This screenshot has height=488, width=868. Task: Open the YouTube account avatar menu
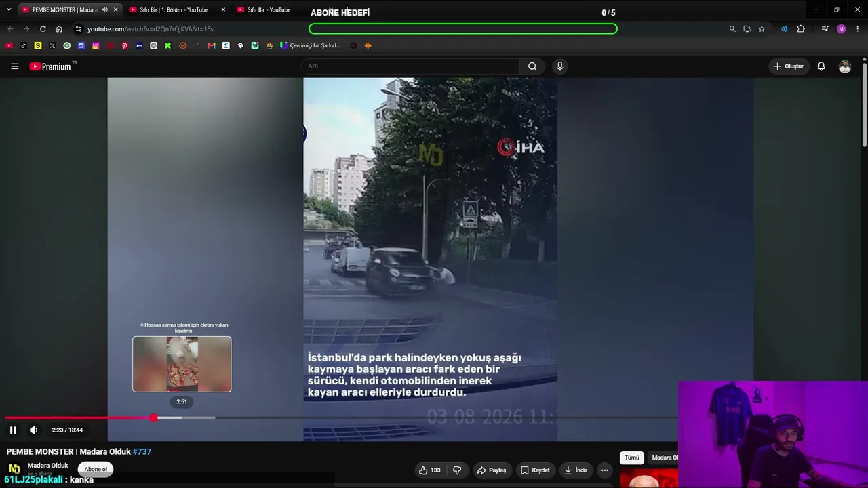[845, 66]
